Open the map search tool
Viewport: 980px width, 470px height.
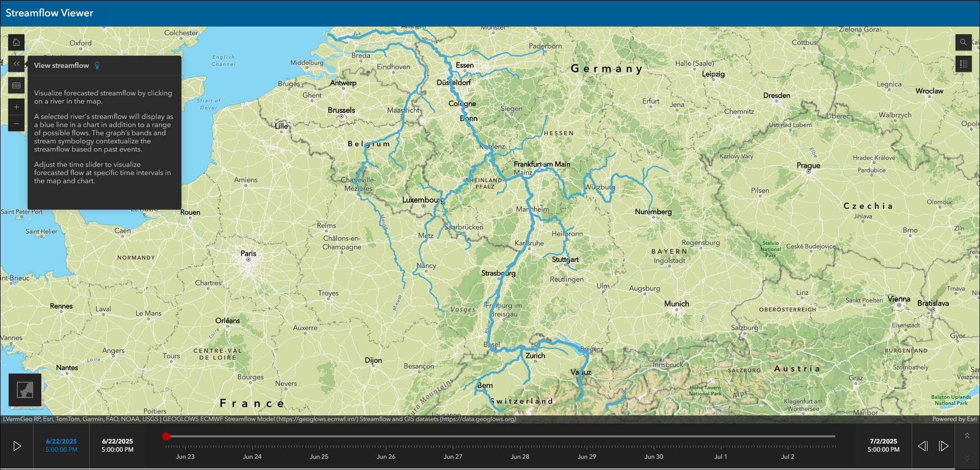963,42
